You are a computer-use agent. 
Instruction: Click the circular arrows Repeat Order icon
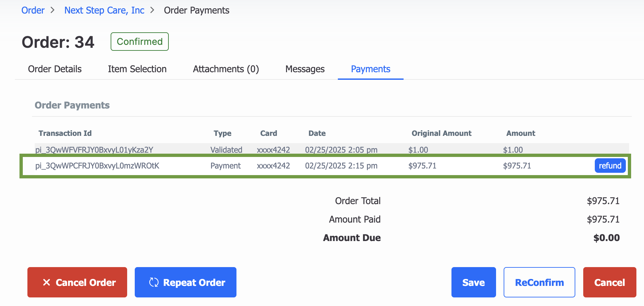(x=154, y=282)
